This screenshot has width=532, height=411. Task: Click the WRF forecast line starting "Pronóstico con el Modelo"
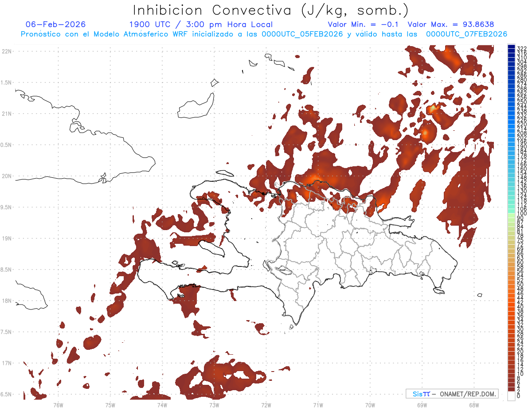pyautogui.click(x=264, y=34)
